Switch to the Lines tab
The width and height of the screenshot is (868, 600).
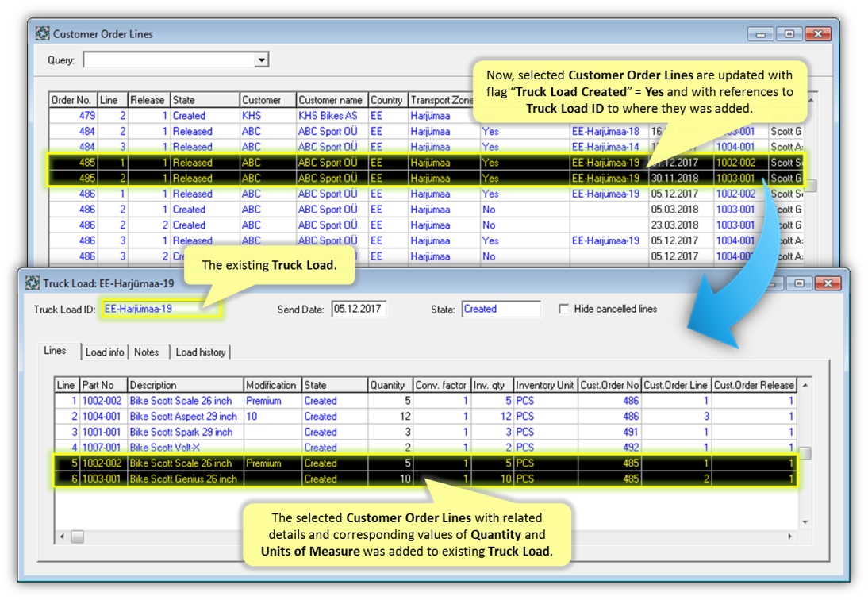pos(55,351)
